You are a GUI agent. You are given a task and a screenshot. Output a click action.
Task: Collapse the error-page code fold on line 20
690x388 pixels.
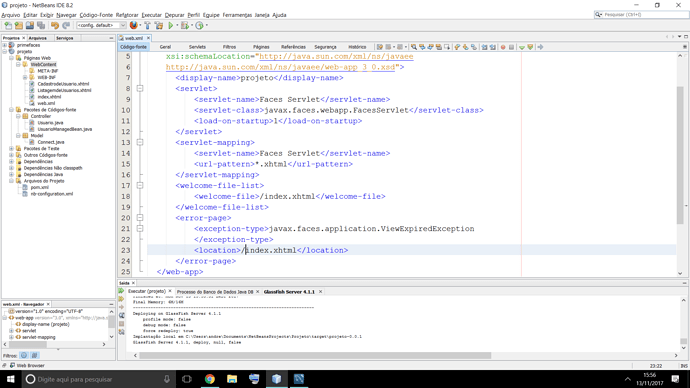click(140, 218)
